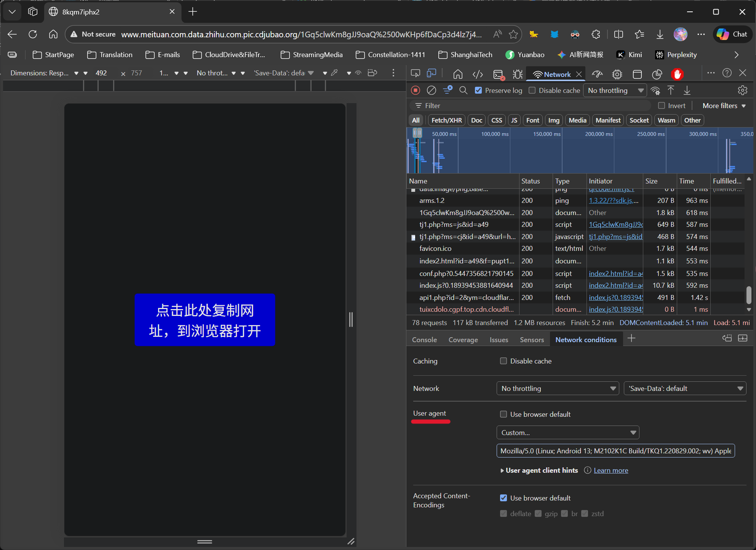
Task: Open the No throttling toolbar dropdown
Action: pos(615,90)
